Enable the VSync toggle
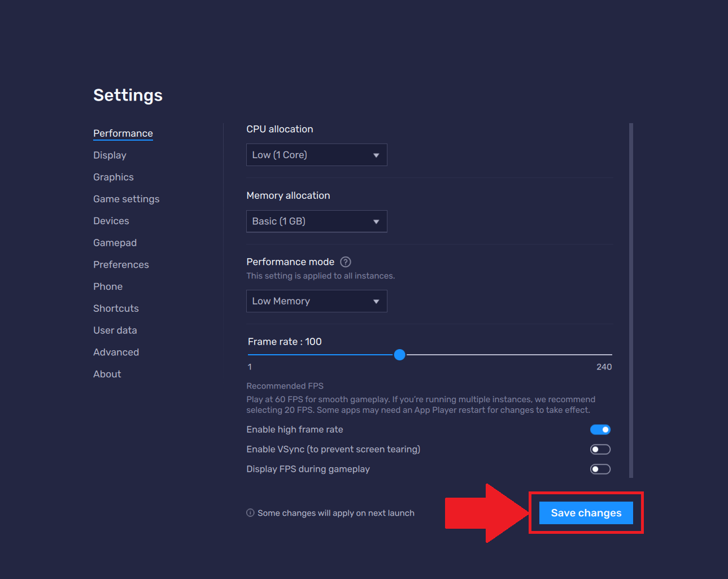 coord(600,450)
